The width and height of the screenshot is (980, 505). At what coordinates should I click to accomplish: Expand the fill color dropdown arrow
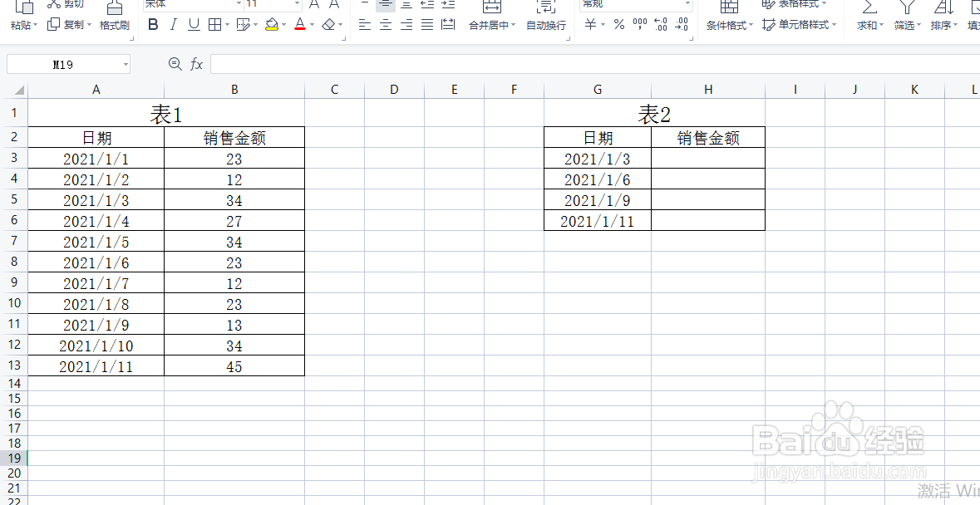tap(283, 25)
